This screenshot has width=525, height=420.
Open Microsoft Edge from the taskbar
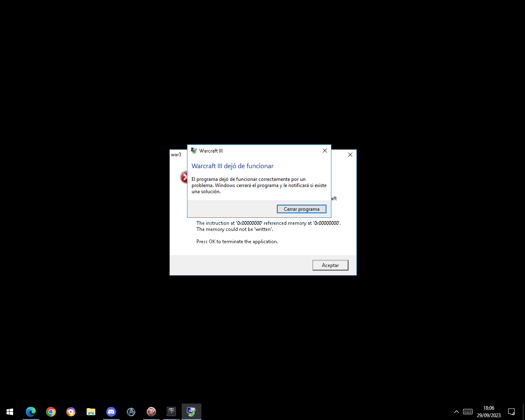31,411
